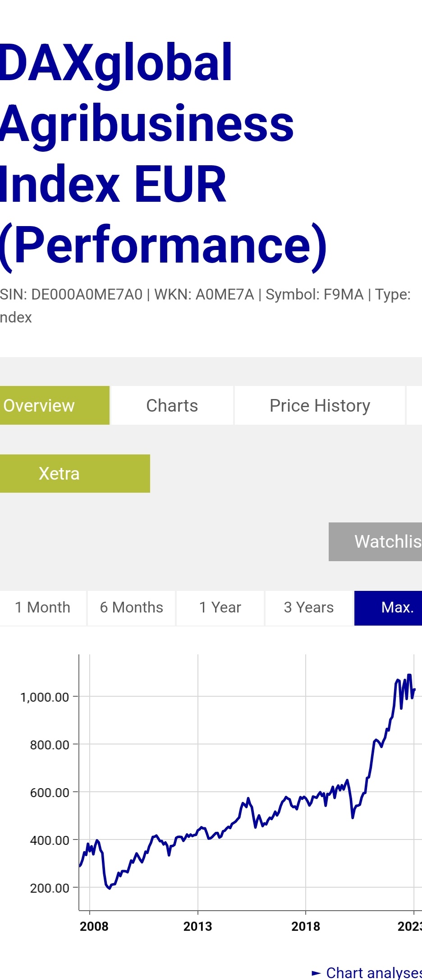Click the 2008 x-axis label

coord(94,926)
